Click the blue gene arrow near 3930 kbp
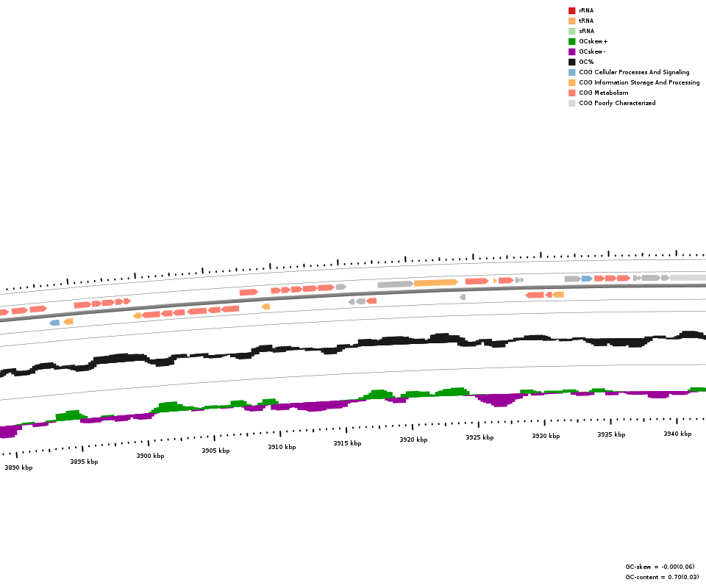This screenshot has width=706, height=588. [x=587, y=279]
